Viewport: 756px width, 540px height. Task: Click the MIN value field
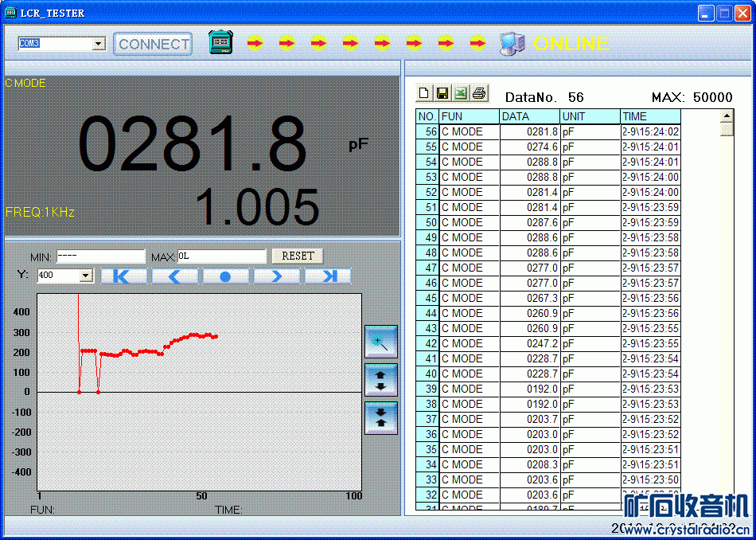(x=99, y=256)
